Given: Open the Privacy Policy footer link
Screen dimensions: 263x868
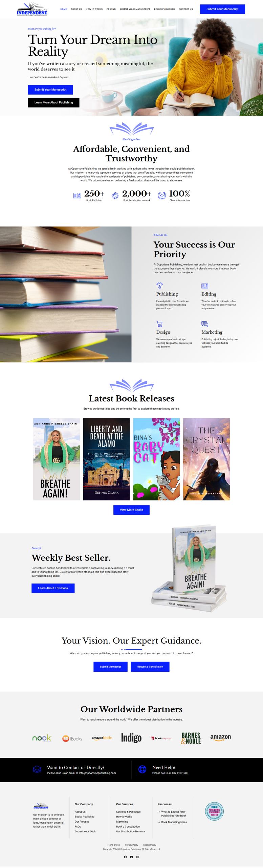Looking at the screenshot, I should pyautogui.click(x=131, y=845).
